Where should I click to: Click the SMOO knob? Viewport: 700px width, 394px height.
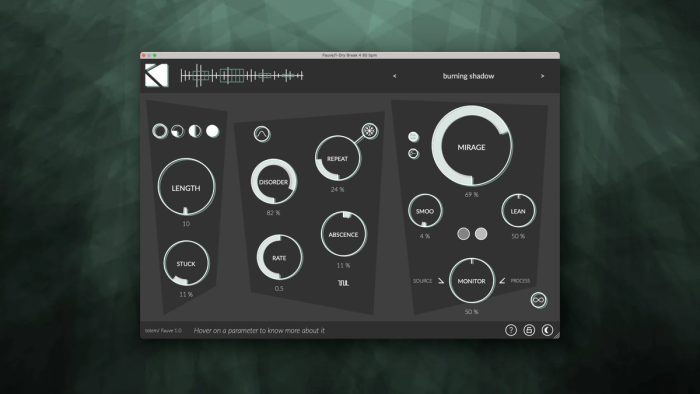coord(425,211)
